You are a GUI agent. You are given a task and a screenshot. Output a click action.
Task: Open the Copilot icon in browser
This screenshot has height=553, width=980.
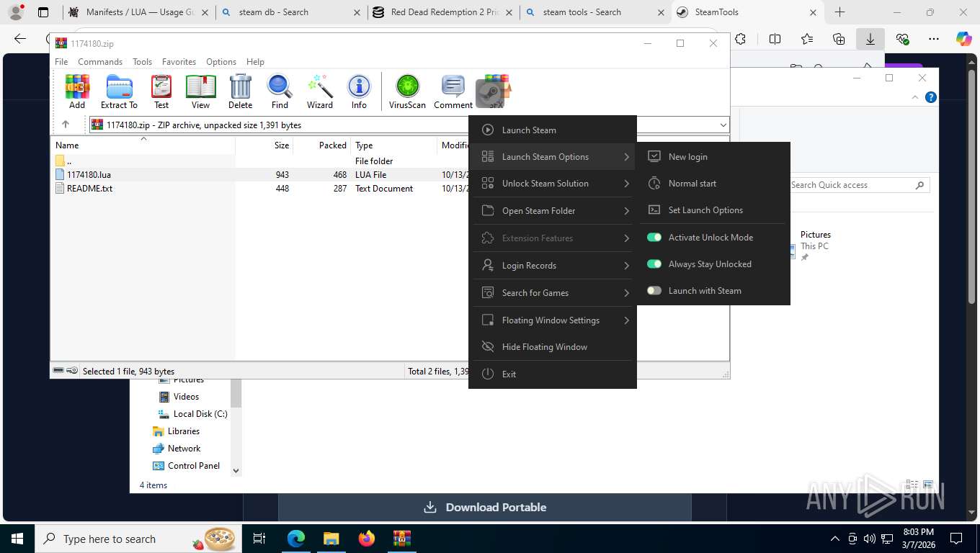[963, 39]
